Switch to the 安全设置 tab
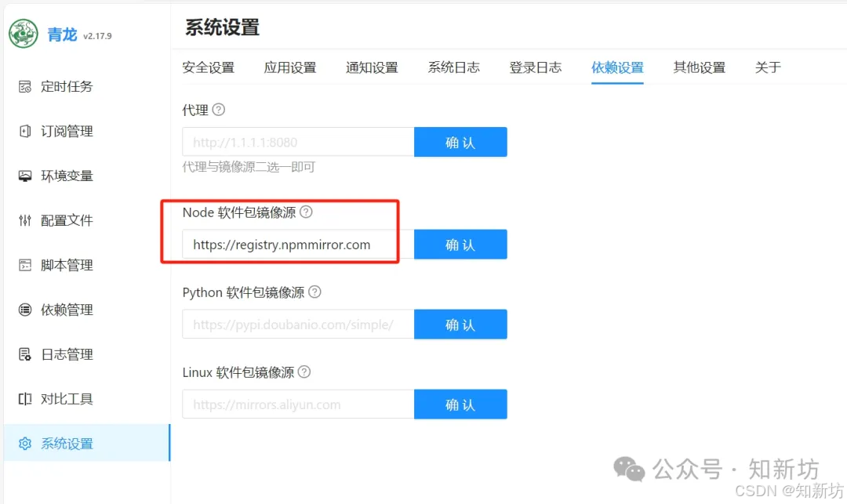 pyautogui.click(x=209, y=67)
